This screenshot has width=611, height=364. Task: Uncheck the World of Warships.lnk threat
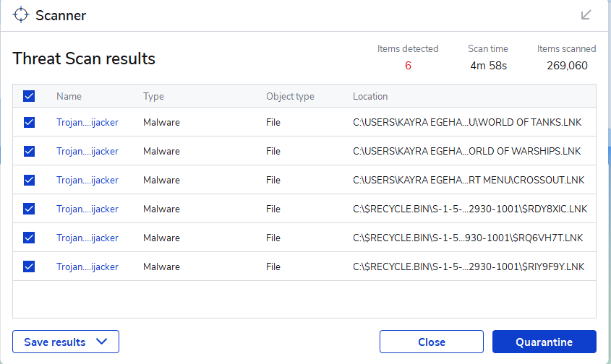(x=29, y=151)
